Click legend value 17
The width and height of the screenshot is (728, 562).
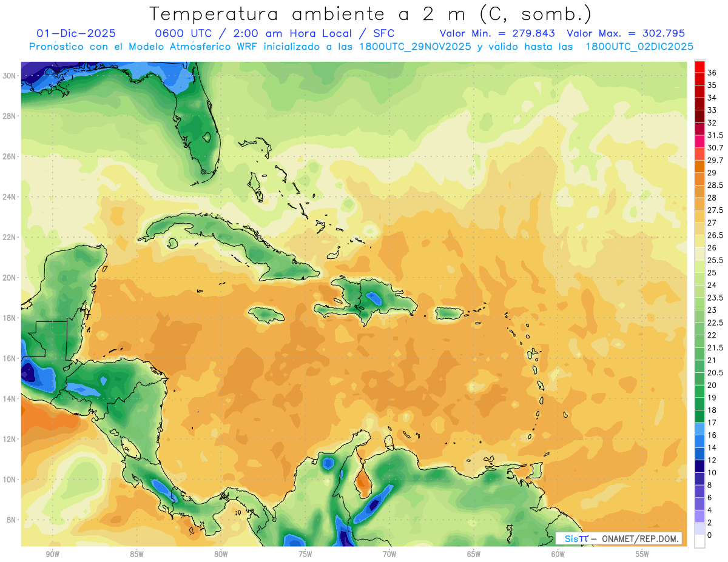click(712, 423)
